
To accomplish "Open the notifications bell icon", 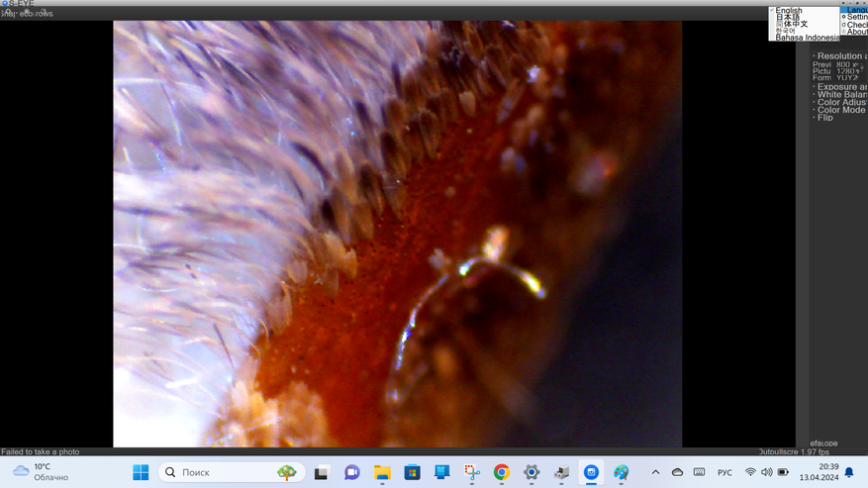I will 849,472.
